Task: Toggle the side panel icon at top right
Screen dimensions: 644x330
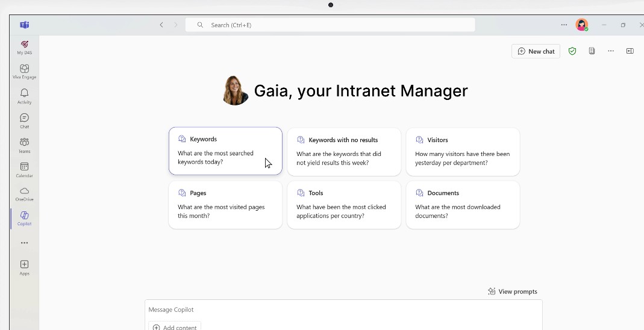Action: tap(630, 51)
